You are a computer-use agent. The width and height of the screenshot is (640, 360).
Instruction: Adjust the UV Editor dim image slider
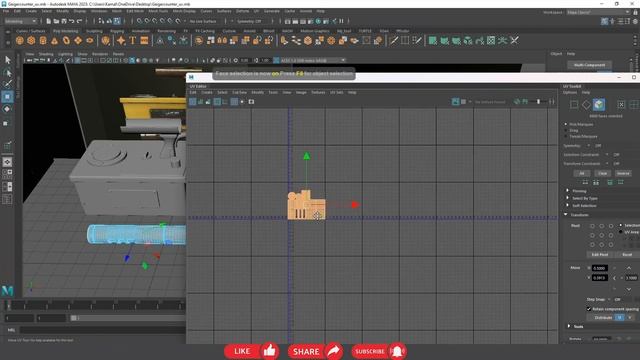click(x=538, y=102)
